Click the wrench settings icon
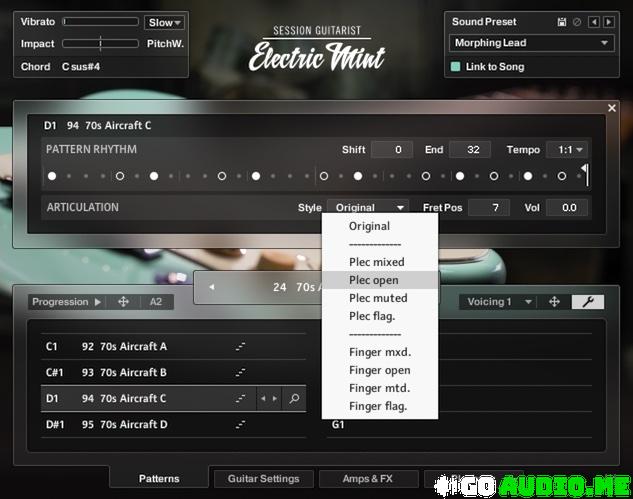The width and height of the screenshot is (633, 499). tap(587, 302)
